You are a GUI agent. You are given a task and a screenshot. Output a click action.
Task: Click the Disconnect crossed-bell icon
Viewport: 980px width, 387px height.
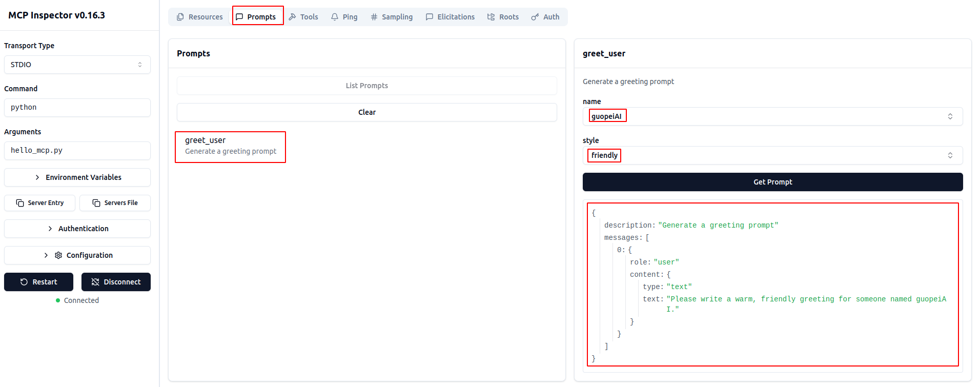(x=95, y=282)
